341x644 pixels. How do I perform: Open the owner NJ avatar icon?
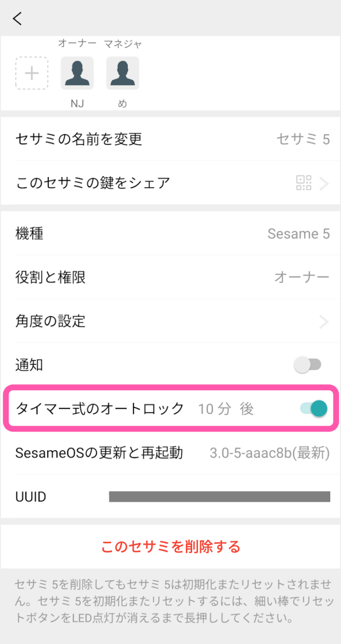[78, 73]
